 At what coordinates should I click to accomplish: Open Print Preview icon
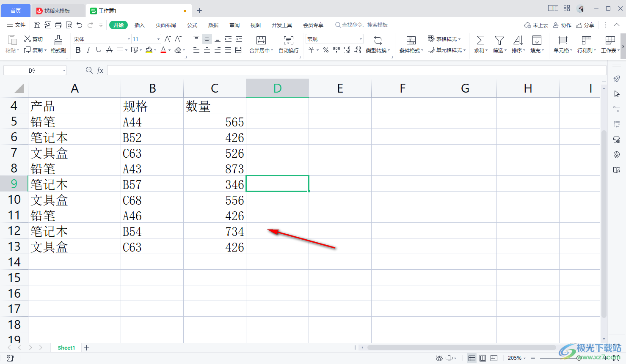[x=69, y=25]
